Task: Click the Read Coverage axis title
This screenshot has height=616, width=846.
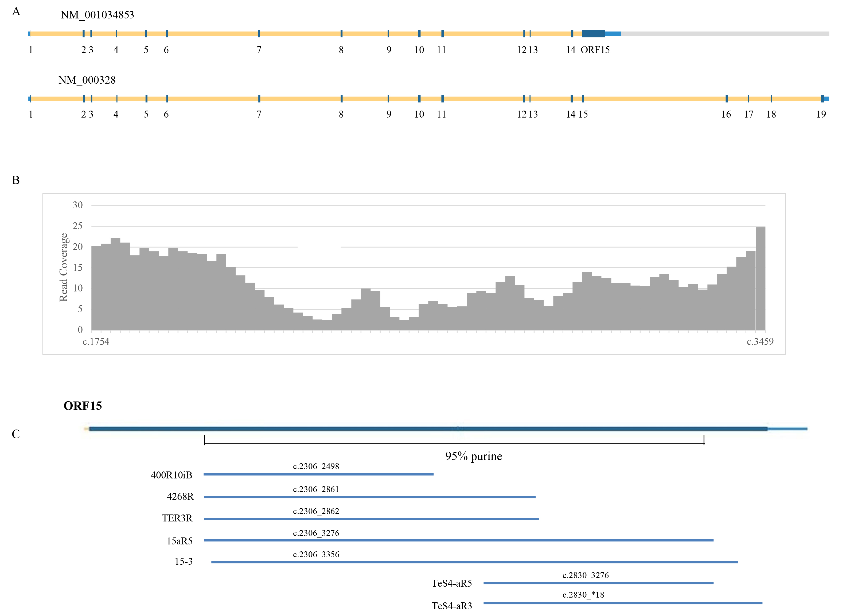Action: pos(64,267)
